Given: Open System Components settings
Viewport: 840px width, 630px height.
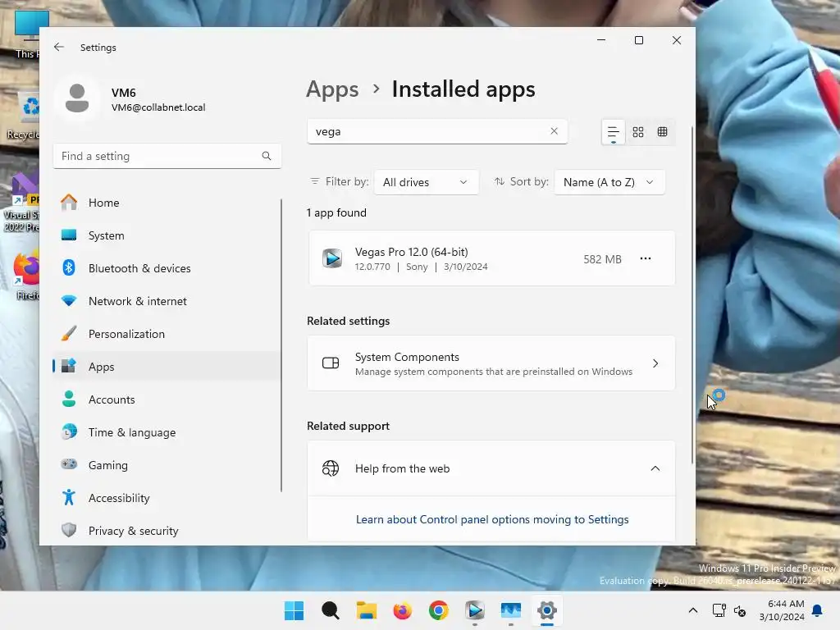Looking at the screenshot, I should click(491, 363).
